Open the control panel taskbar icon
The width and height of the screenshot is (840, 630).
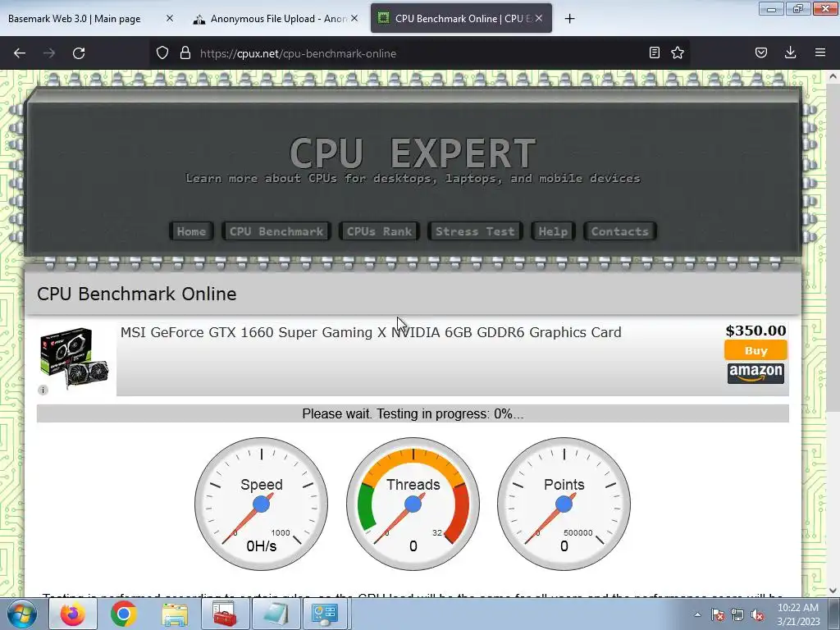(x=325, y=614)
